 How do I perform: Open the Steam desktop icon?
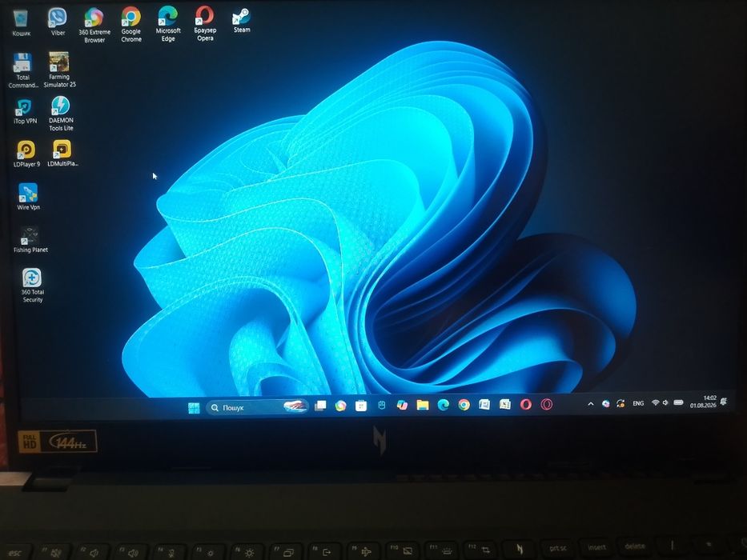(242, 21)
